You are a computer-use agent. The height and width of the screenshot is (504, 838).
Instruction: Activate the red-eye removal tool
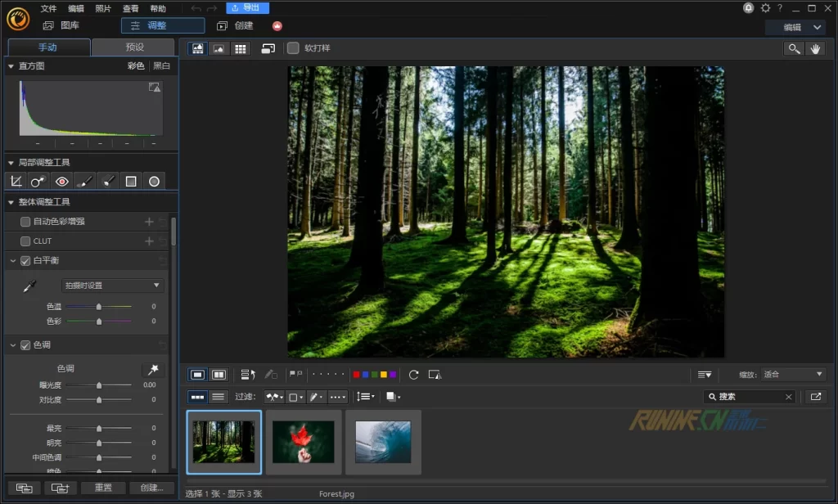(x=61, y=181)
